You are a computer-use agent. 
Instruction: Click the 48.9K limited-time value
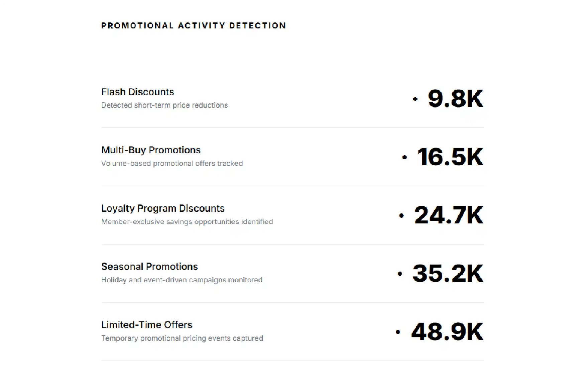pyautogui.click(x=447, y=332)
